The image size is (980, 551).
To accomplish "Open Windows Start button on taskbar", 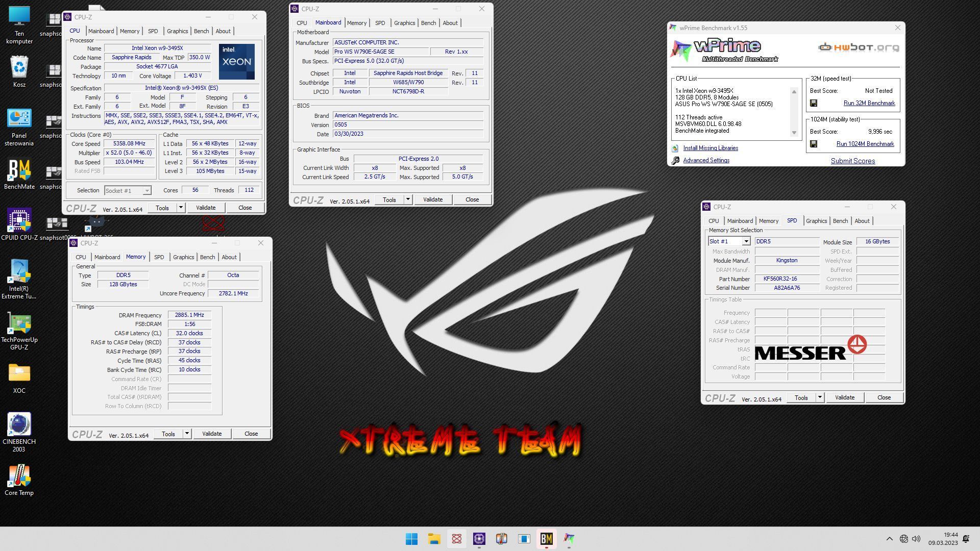I will coord(411,539).
